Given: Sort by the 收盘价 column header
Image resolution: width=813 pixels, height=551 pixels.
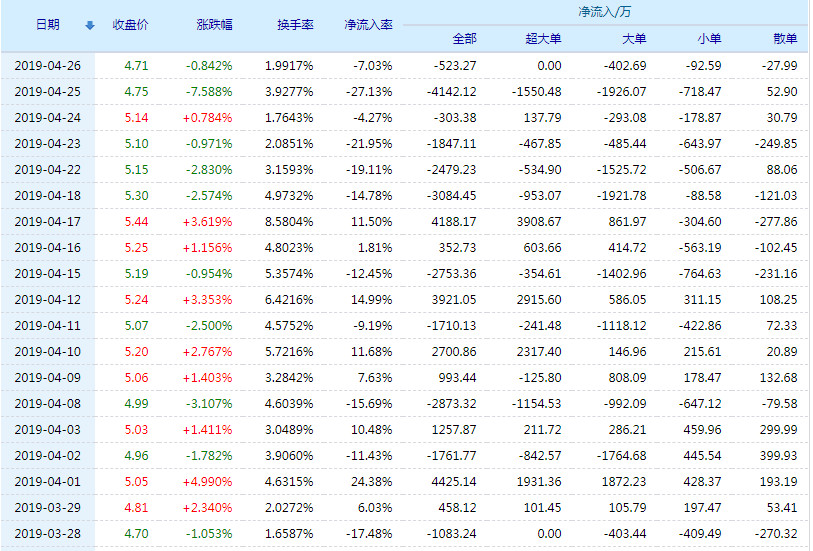Looking at the screenshot, I should tap(131, 25).
